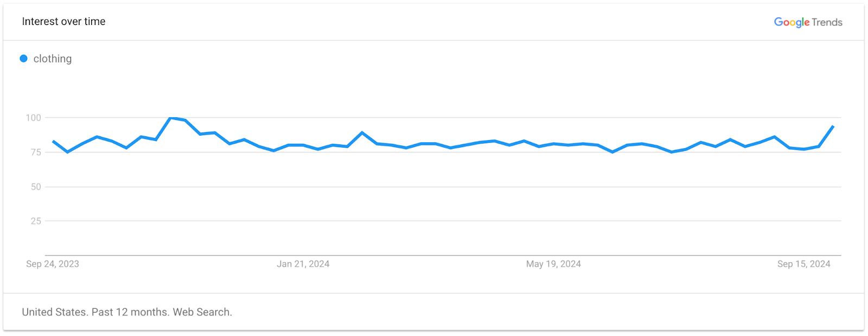This screenshot has height=336, width=868.
Task: Select the Sep 15, 2024 date label
Action: (x=804, y=264)
